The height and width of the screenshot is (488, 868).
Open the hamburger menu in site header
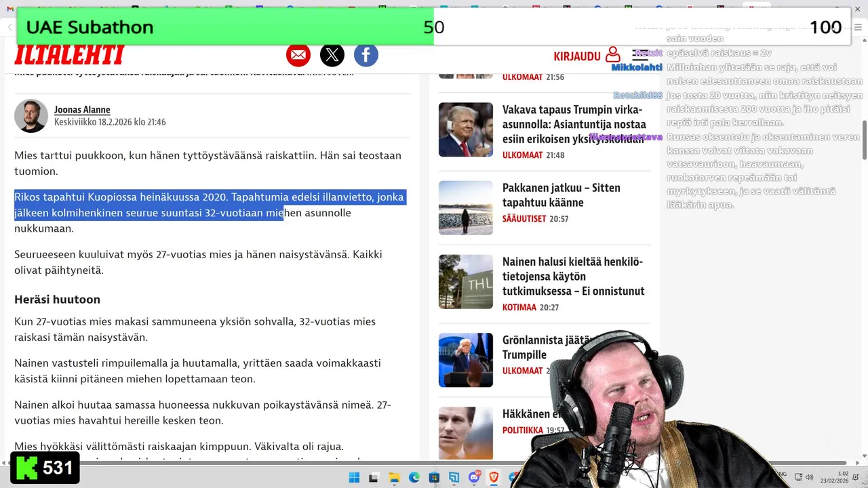640,55
